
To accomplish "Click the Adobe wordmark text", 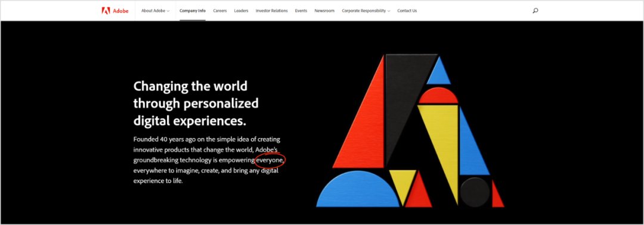I will pyautogui.click(x=120, y=11).
